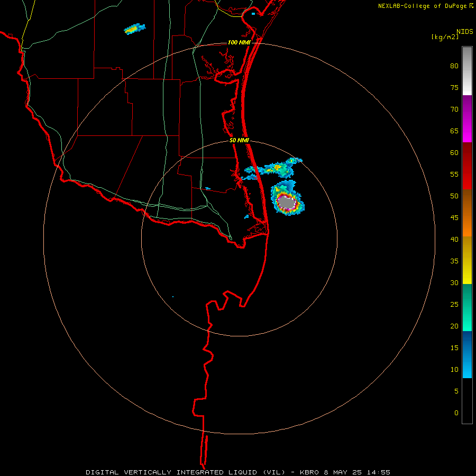Click the gray core of the offshore storm cell
This screenshot has width=476, height=476.
click(287, 203)
